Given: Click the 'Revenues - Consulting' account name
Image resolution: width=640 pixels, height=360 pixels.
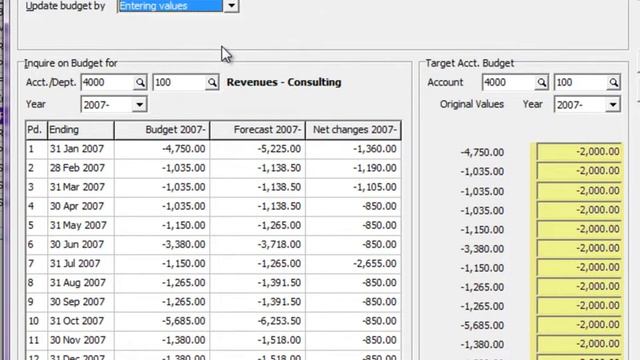Looking at the screenshot, I should click(284, 82).
